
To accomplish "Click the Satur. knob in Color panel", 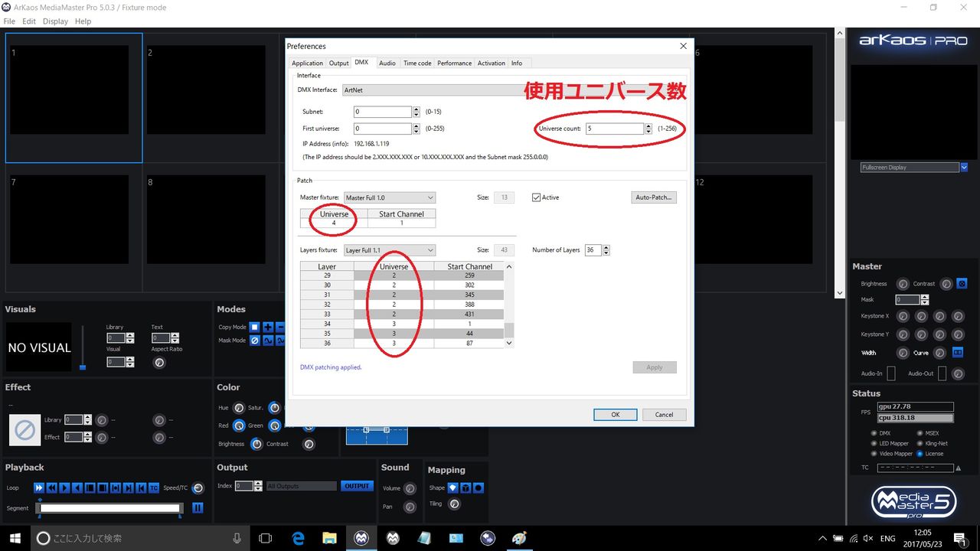I will click(x=275, y=408).
